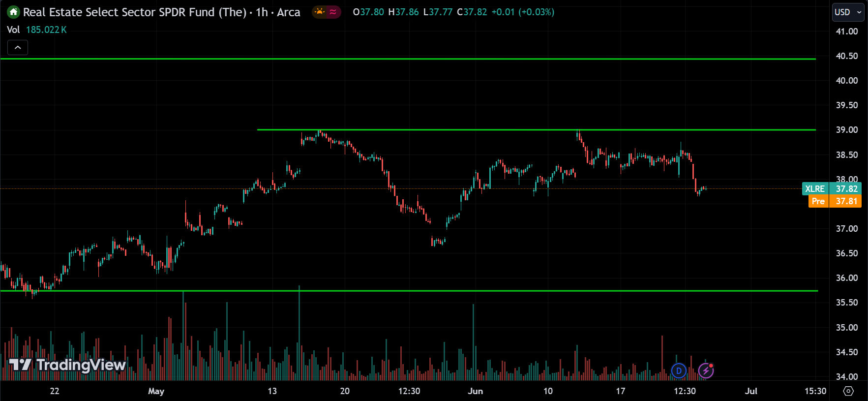Click the green home symbol logo icon
The width and height of the screenshot is (868, 401).
coord(13,12)
